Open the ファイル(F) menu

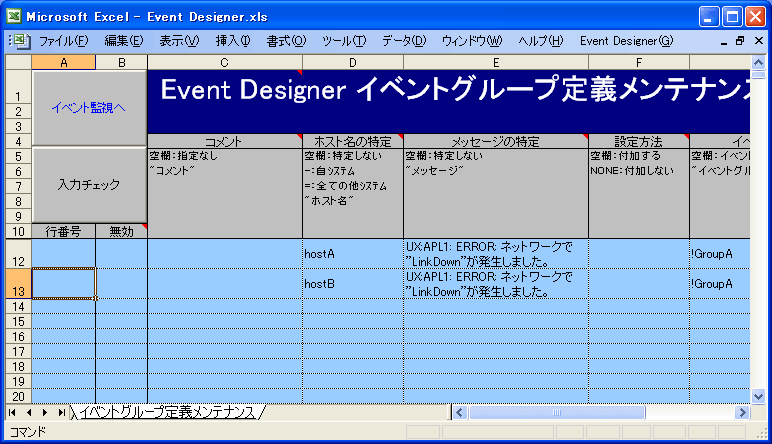[64, 41]
